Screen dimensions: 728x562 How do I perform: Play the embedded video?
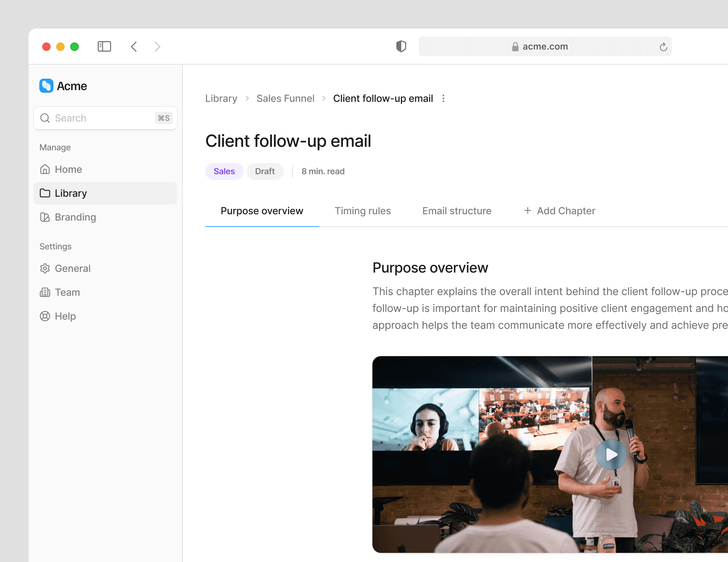611,455
